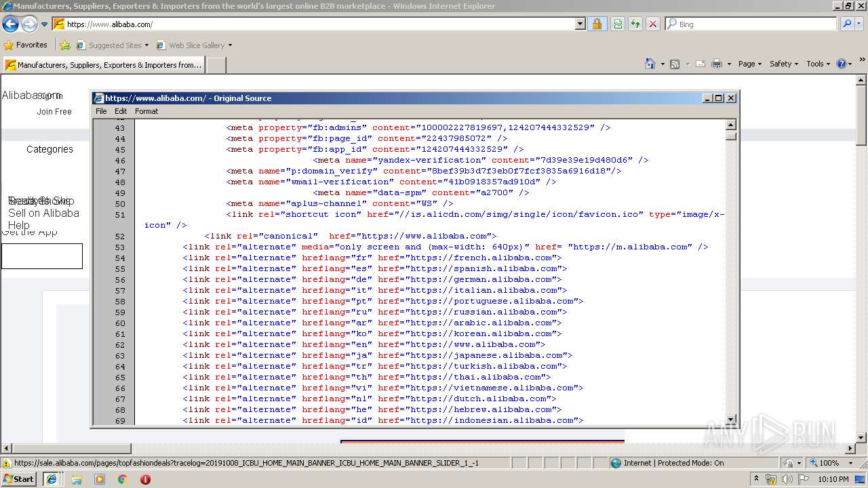Viewport: 868px width, 488px height.
Task: Click the address bar URL field
Action: pyautogui.click(x=313, y=24)
